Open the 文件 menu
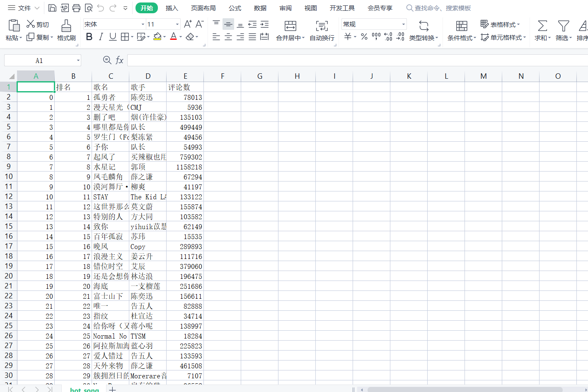Image resolution: width=588 pixels, height=392 pixels. pos(24,8)
